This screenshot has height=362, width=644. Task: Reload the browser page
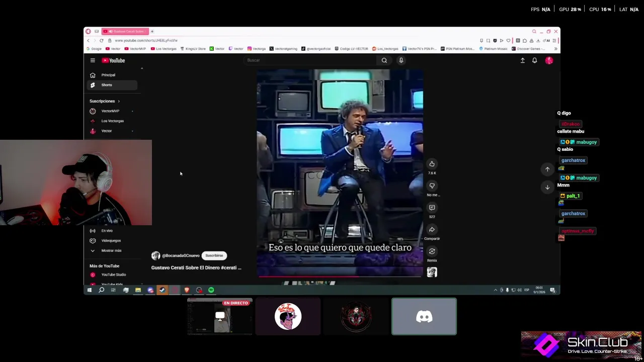(x=101, y=40)
